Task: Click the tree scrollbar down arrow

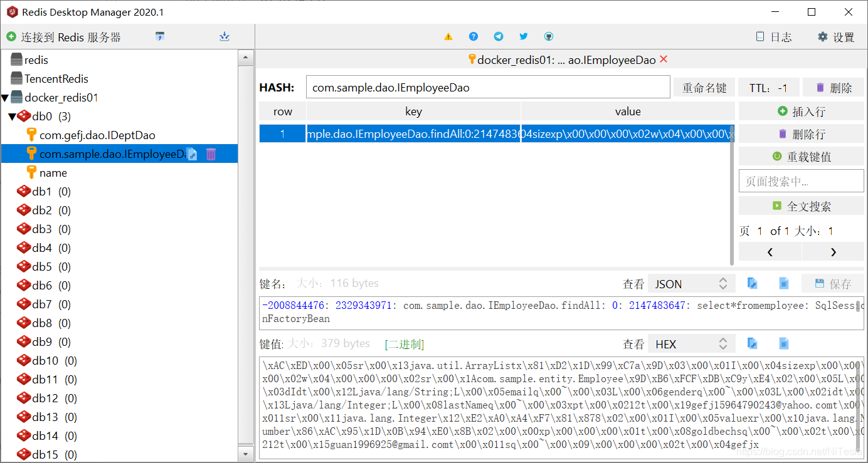Action: point(246,453)
